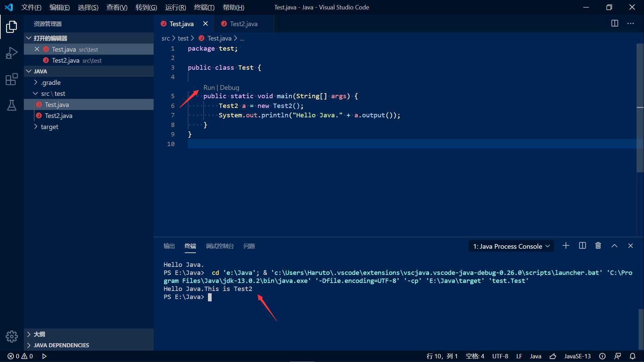The height and width of the screenshot is (362, 644).
Task: Expand the .gradle folder
Action: (x=89, y=82)
